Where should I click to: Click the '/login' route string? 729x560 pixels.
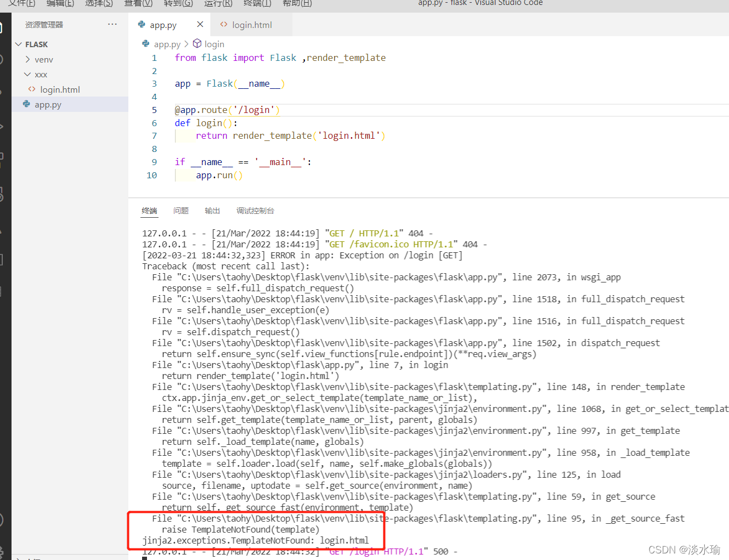point(254,110)
